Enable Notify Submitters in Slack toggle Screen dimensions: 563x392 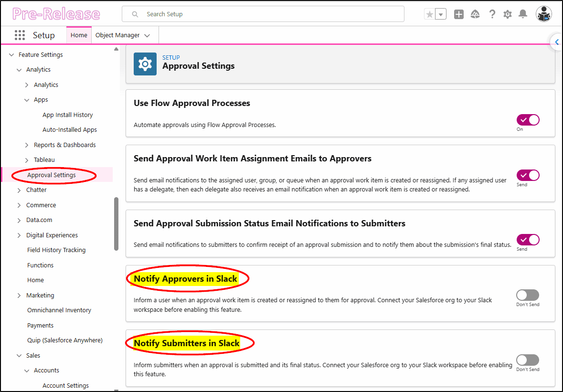[528, 360]
